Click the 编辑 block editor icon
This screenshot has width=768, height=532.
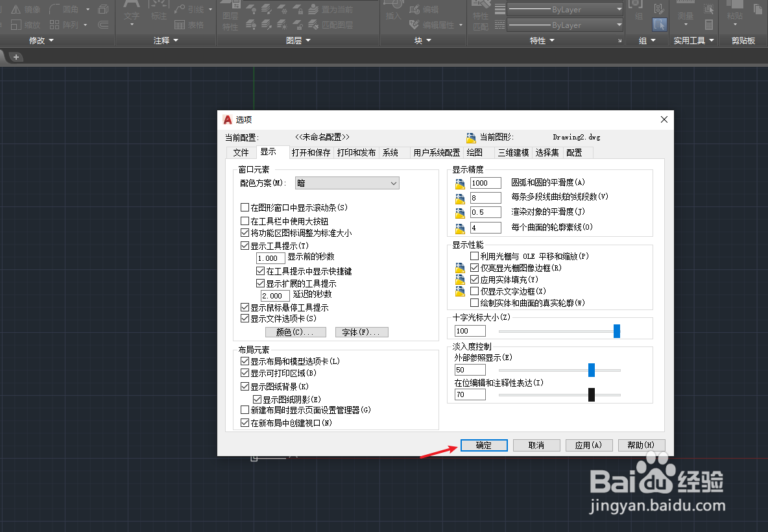(414, 9)
